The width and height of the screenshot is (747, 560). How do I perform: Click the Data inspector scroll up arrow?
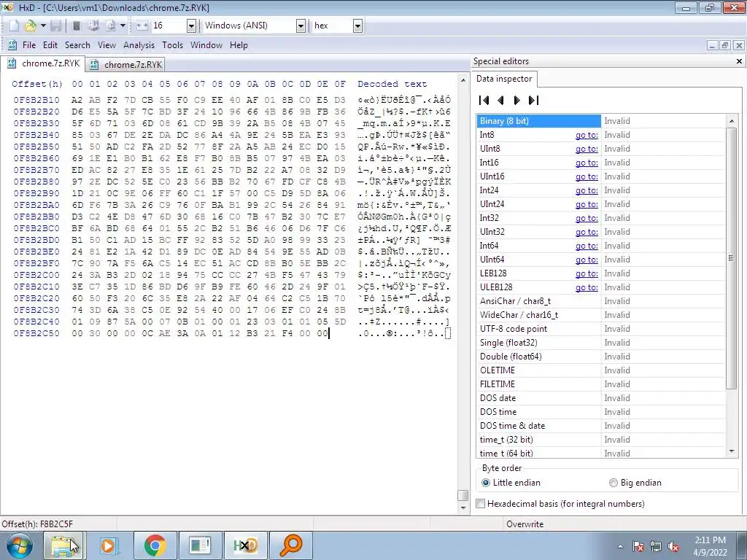(x=732, y=121)
